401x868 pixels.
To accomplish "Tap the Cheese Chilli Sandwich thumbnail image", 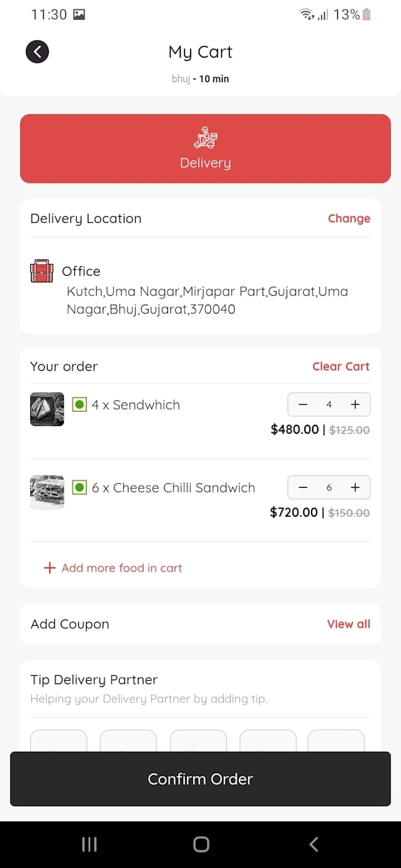I will click(x=47, y=491).
